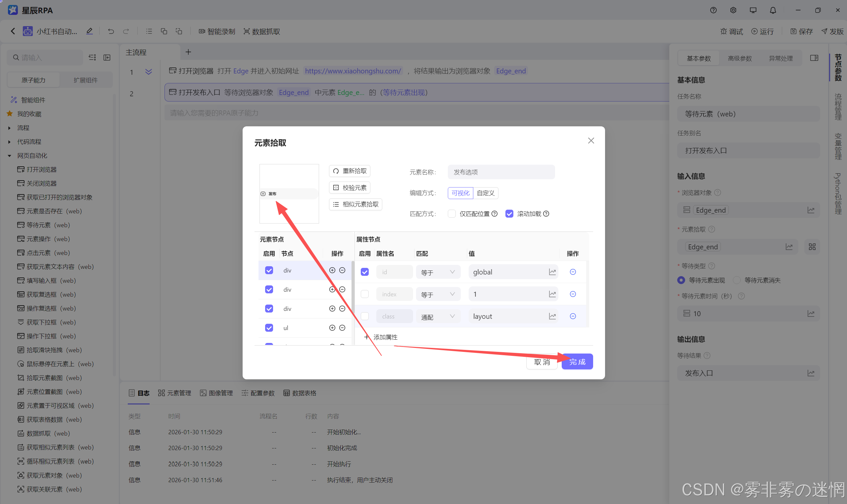Click the 校验元素 verify element button
This screenshot has width=847, height=504.
(x=350, y=188)
